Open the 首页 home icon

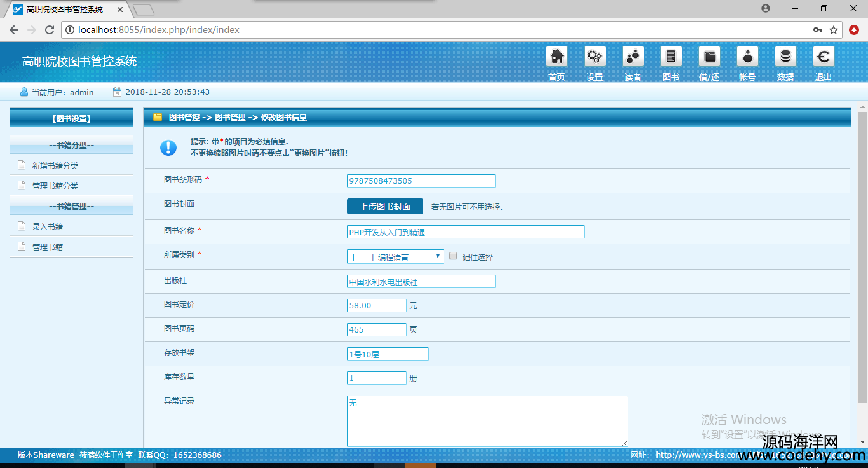[x=557, y=57]
